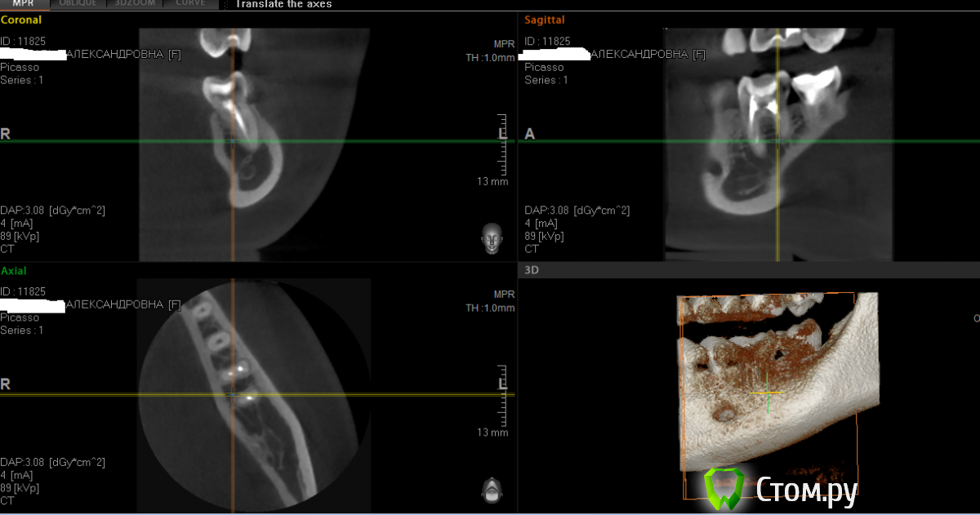Click the crosshair marker in the 3D view

click(768, 393)
